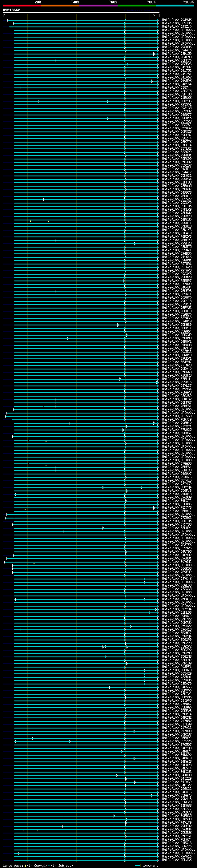
Task: Select hit label UniRef100_Q00Y36
Action: point(177,101)
